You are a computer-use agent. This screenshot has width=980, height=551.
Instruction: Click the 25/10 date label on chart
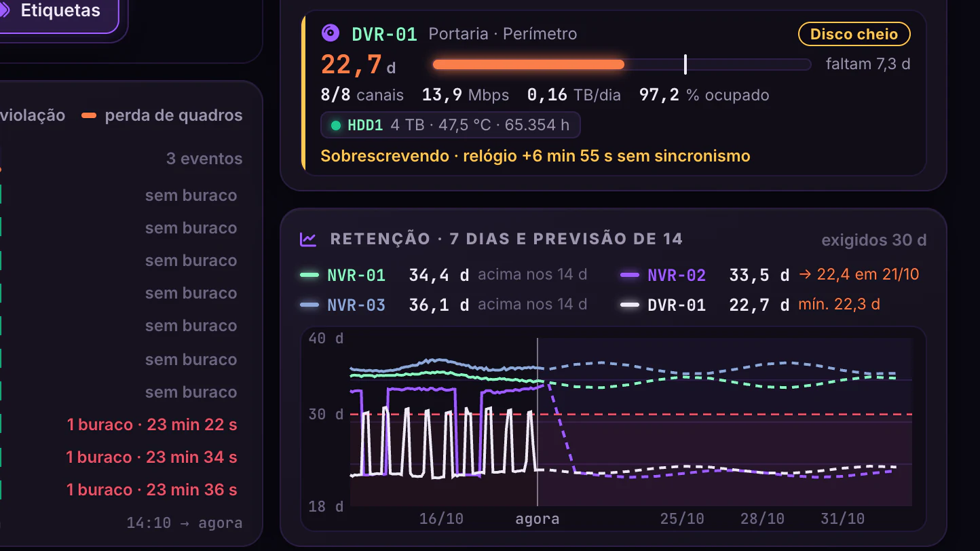pos(682,519)
